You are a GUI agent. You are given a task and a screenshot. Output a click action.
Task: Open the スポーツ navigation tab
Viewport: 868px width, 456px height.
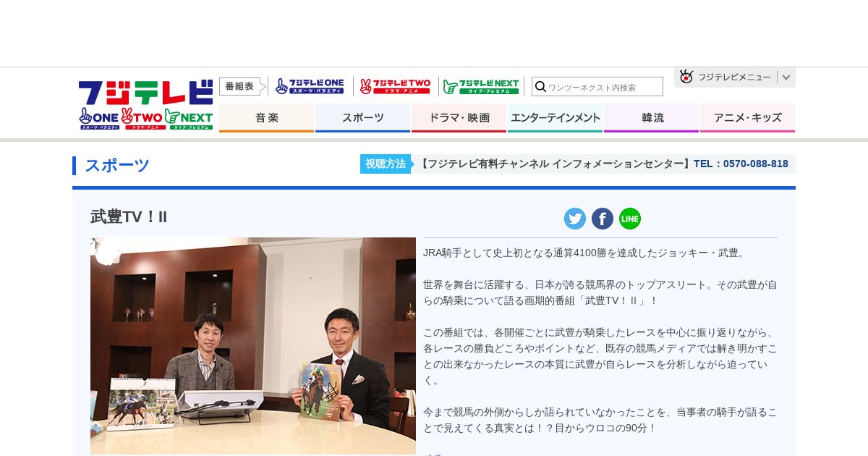pyautogui.click(x=362, y=118)
